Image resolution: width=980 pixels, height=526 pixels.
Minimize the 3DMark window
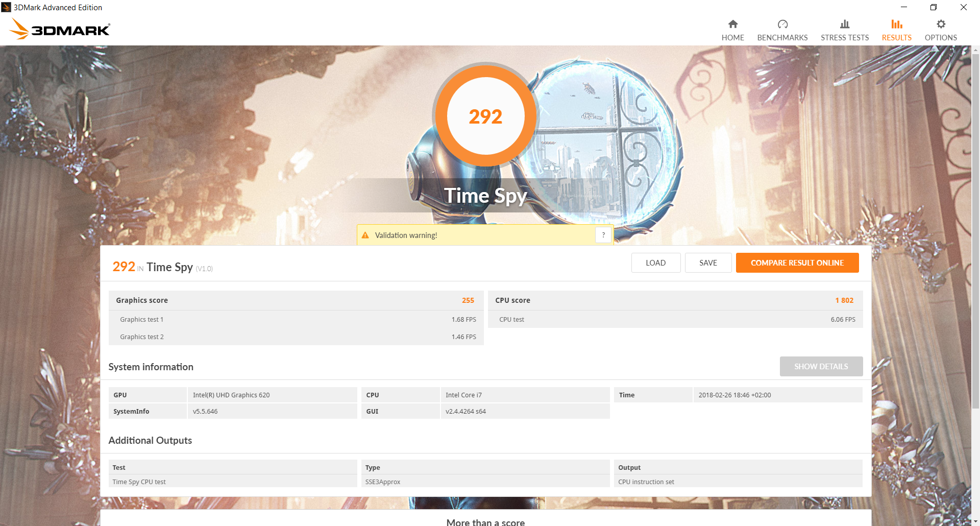(903, 7)
